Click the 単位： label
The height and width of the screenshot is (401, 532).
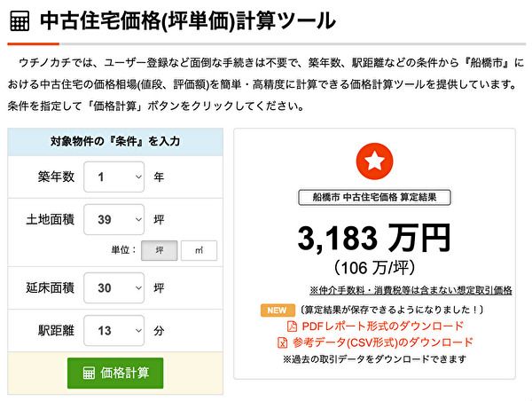123,250
